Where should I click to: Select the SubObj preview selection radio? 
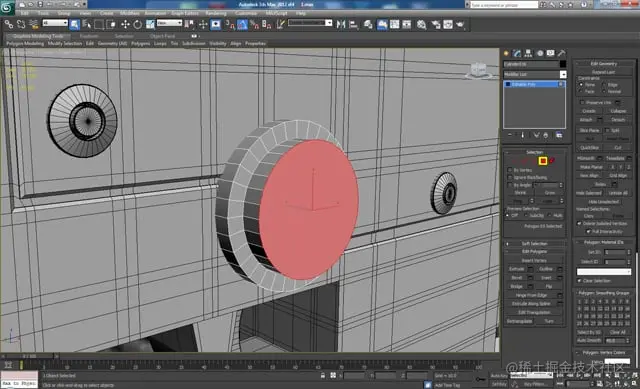(x=526, y=215)
